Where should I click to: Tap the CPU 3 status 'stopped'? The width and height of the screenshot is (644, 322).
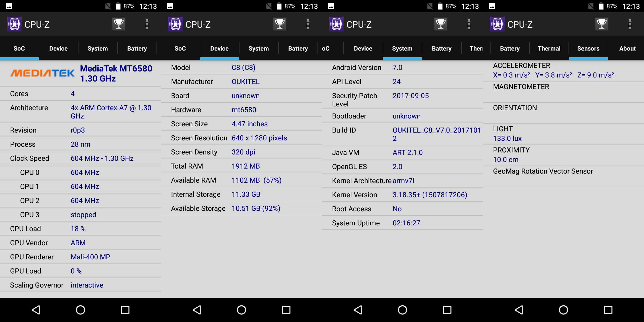click(x=84, y=215)
